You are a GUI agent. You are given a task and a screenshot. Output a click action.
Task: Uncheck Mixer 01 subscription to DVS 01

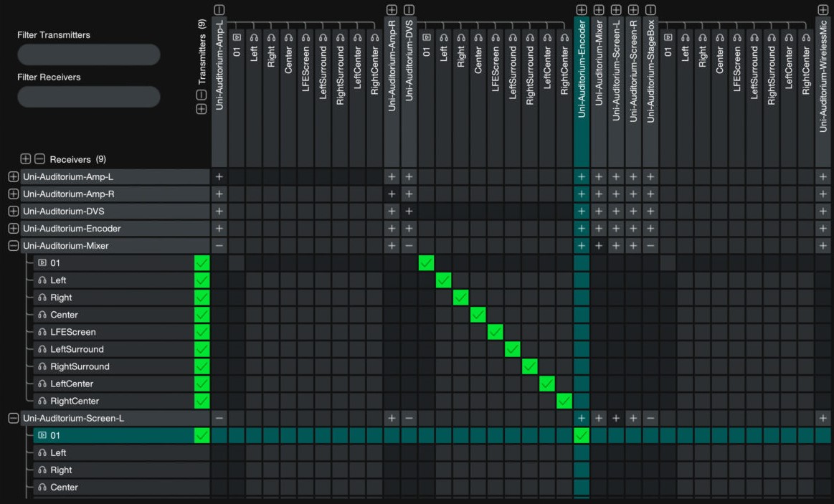point(426,262)
